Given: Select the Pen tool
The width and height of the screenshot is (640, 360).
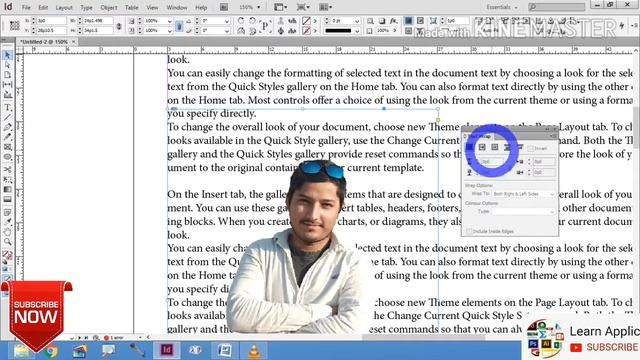Looking at the screenshot, I should coord(7,127).
